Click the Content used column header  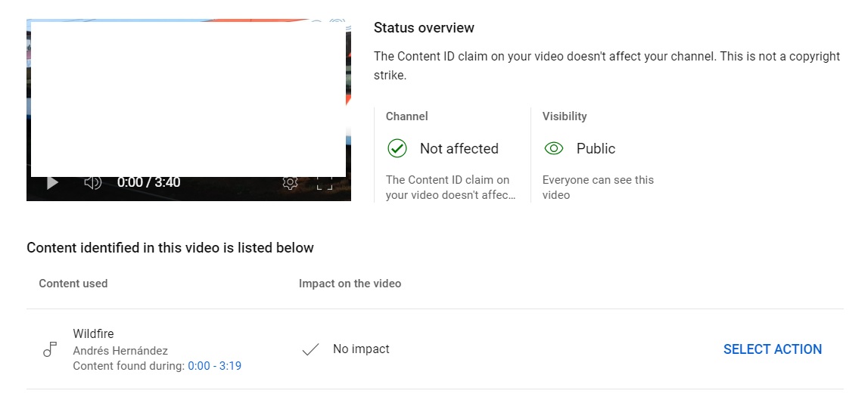point(73,284)
